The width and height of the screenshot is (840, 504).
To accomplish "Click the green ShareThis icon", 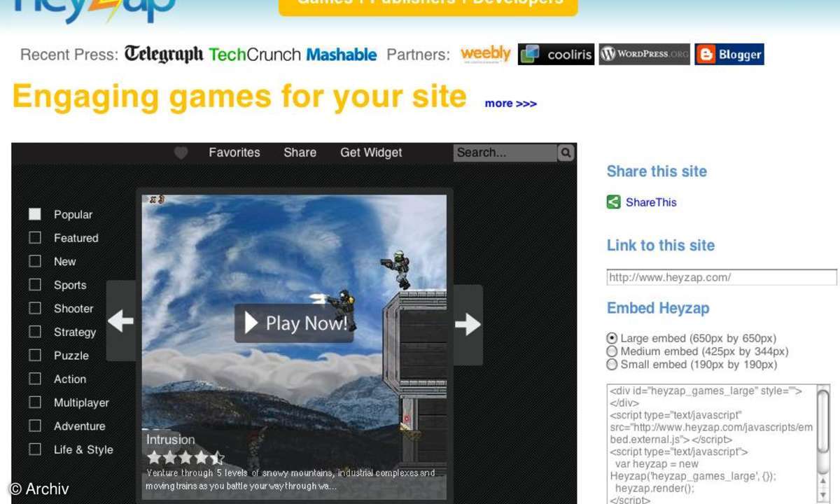I will pyautogui.click(x=613, y=202).
